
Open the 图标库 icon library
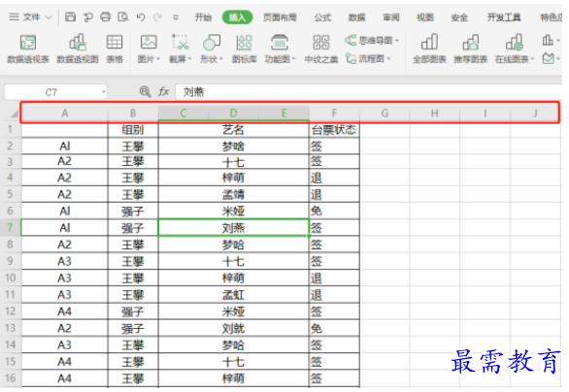coord(245,49)
